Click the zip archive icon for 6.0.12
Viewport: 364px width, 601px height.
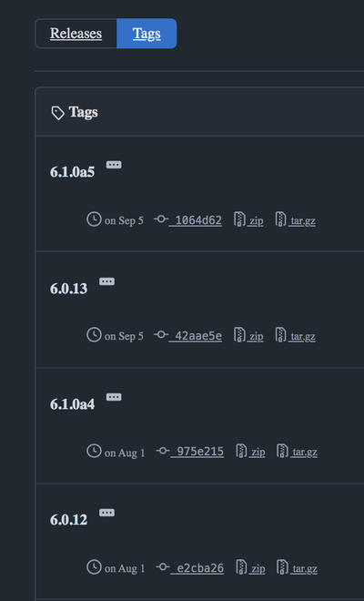(241, 567)
